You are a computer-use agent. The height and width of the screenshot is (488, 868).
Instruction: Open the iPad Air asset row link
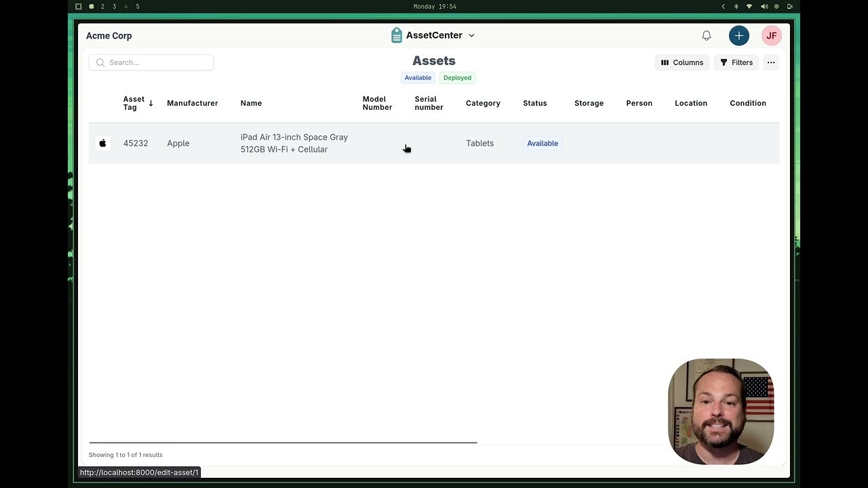[294, 143]
